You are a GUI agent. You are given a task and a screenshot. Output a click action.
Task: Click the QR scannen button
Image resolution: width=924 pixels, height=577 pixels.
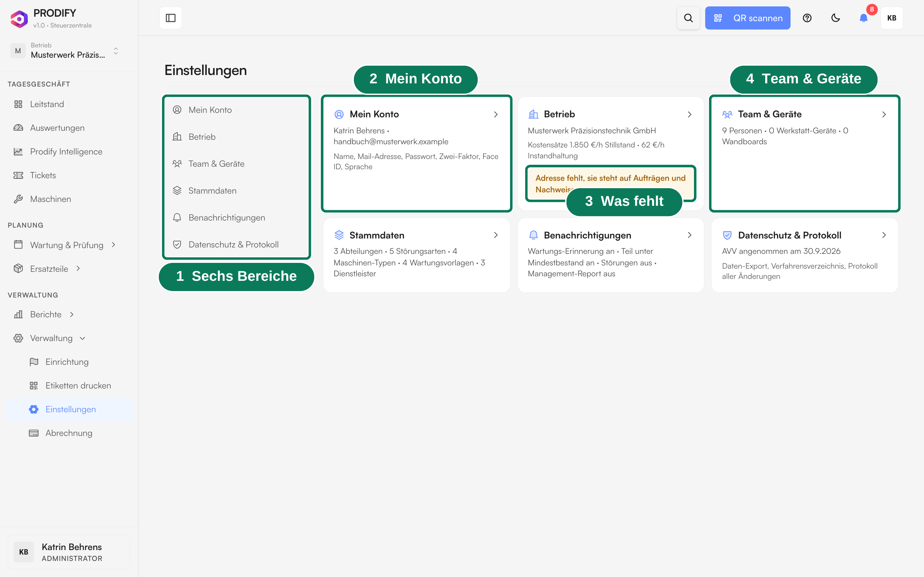click(x=748, y=18)
